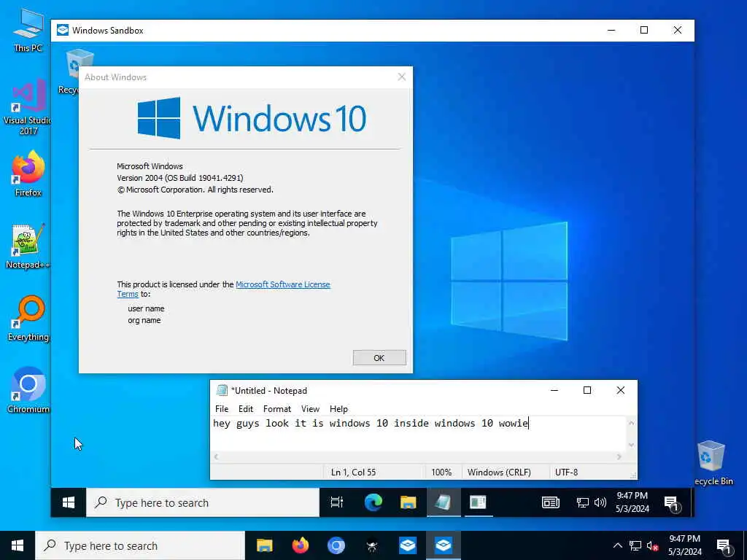This screenshot has height=560, width=747.
Task: Open the host Action Center notifications
Action: 724,546
